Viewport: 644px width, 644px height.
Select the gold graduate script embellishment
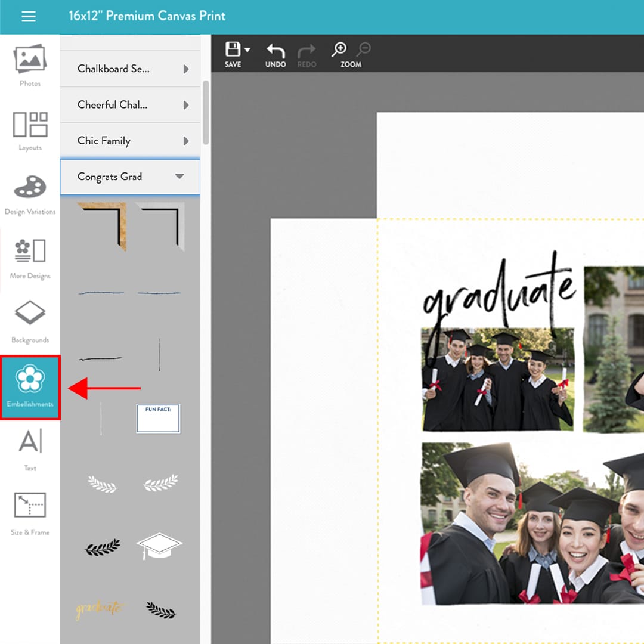[100, 609]
